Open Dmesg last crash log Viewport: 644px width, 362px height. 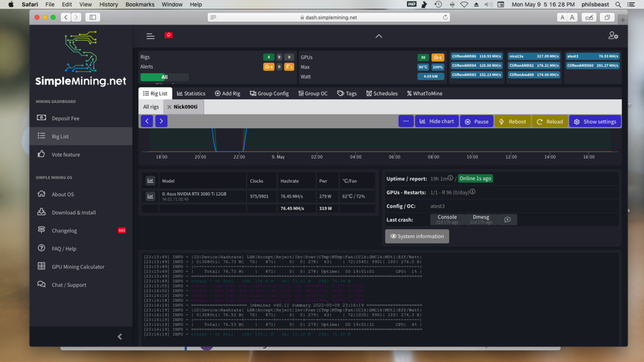pos(481,219)
